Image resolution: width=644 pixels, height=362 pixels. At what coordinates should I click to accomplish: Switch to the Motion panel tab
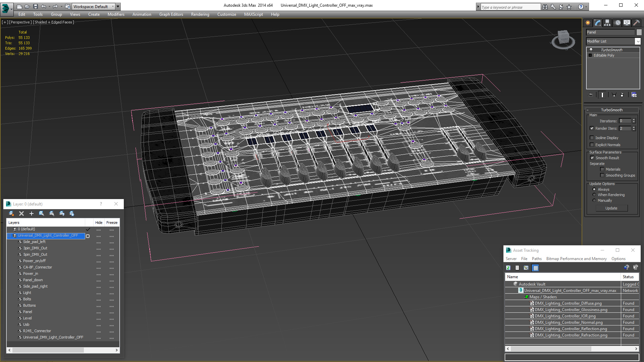point(618,23)
